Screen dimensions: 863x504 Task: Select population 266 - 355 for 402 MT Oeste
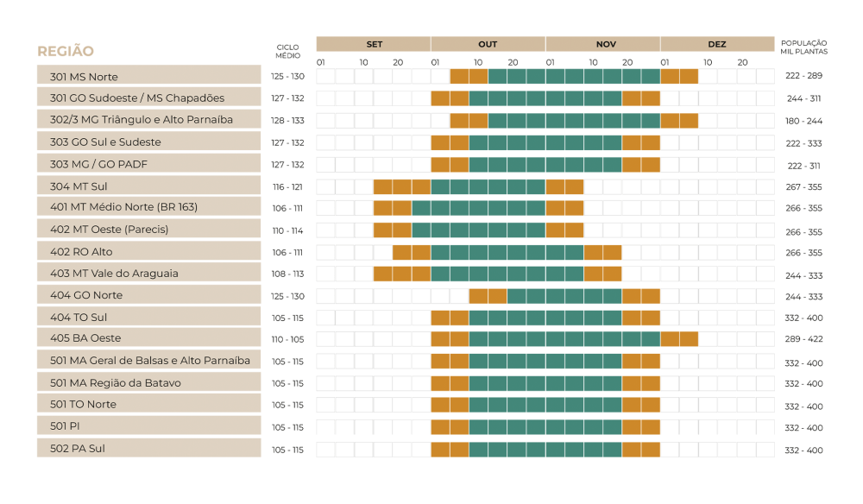(x=804, y=232)
